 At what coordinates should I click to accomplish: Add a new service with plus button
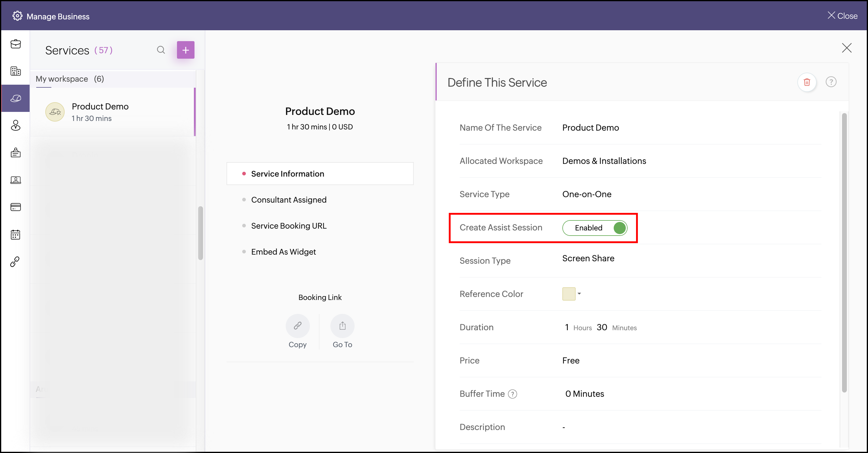185,50
